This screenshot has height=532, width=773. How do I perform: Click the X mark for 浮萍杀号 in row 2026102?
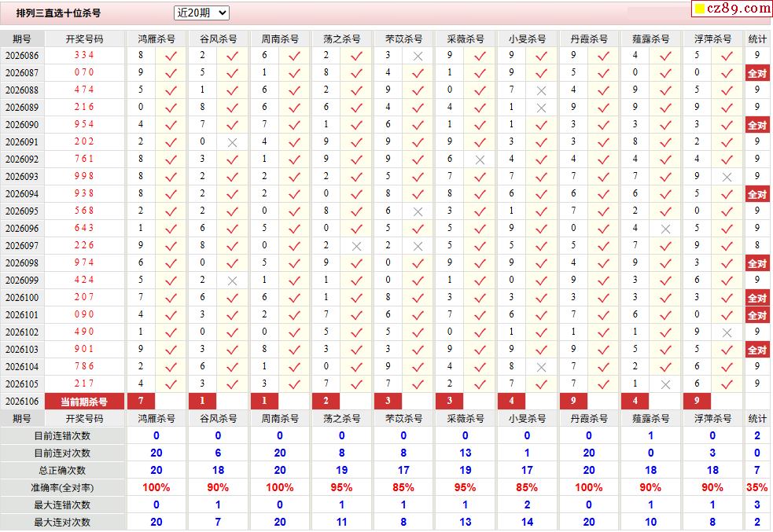727,332
